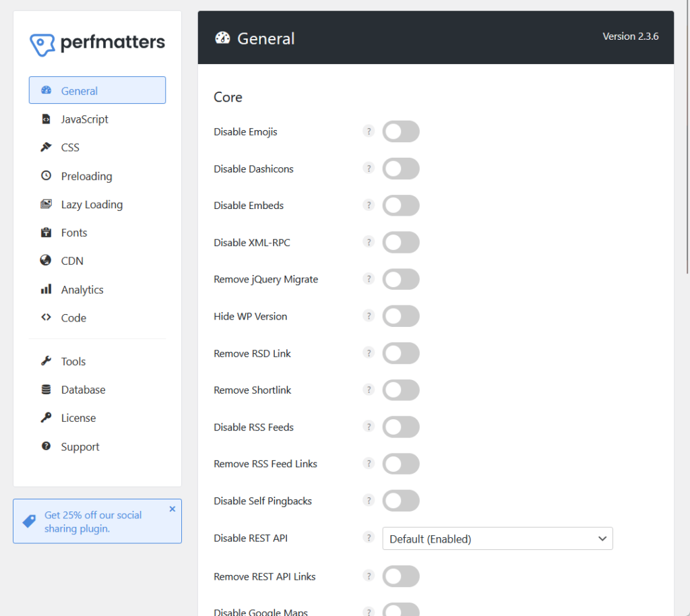
Task: Click the gauge icon in General header
Action: (222, 38)
